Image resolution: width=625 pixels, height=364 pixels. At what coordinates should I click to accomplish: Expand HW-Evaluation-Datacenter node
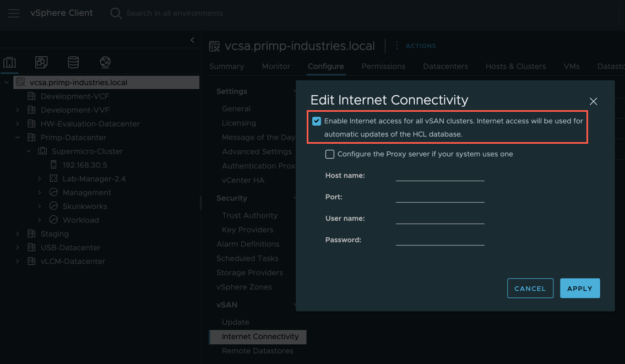point(18,123)
